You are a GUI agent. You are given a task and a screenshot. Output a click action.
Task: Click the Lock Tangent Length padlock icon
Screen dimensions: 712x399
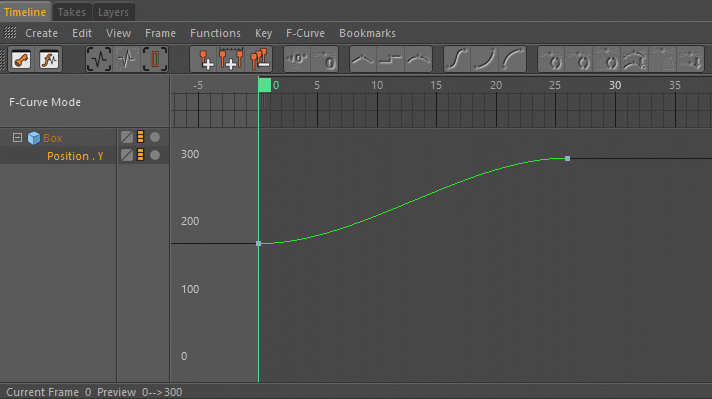663,59
